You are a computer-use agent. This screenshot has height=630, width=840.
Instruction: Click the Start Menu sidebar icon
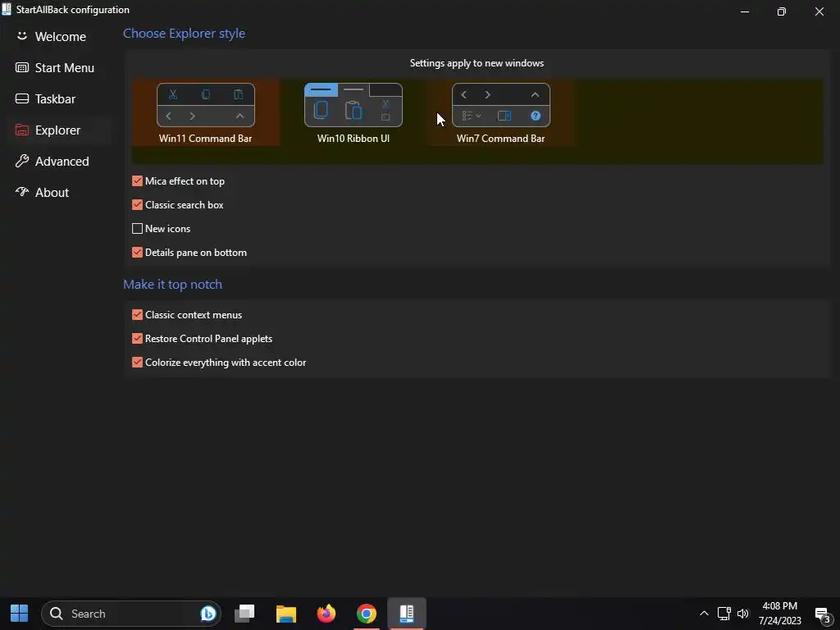click(22, 67)
